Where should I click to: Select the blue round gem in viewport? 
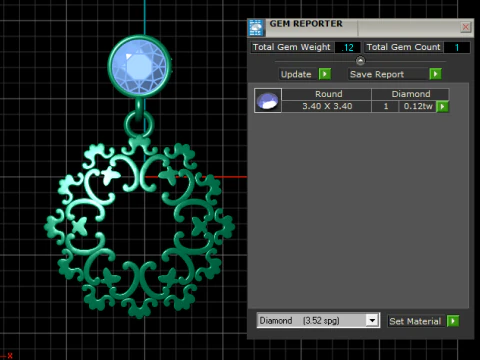click(139, 66)
